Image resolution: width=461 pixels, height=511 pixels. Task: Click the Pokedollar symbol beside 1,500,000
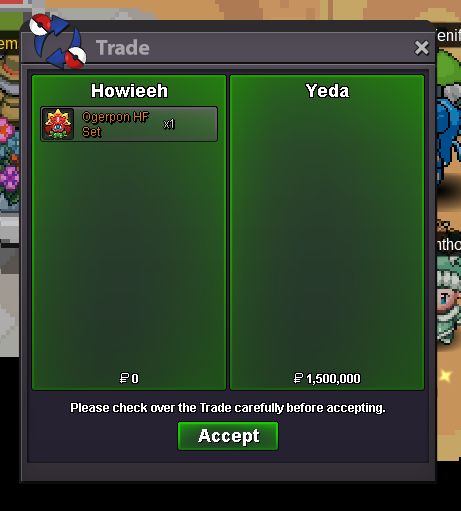(298, 378)
